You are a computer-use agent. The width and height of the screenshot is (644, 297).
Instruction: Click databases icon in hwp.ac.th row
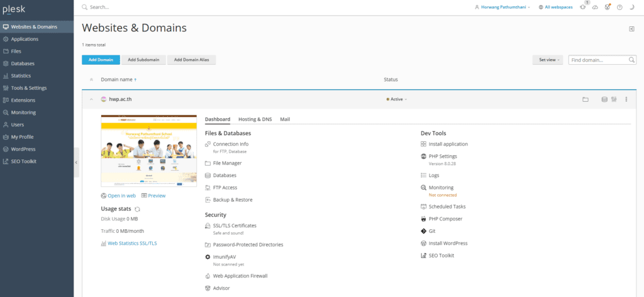[604, 99]
